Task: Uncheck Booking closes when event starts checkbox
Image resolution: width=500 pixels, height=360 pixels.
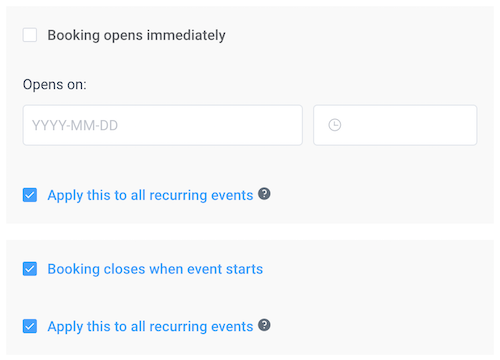Action: (30, 269)
